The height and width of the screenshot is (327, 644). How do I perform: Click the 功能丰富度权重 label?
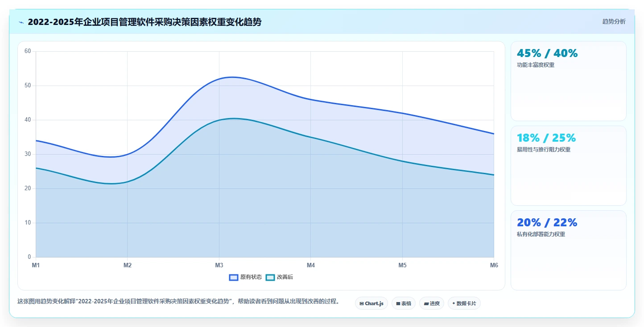point(536,65)
